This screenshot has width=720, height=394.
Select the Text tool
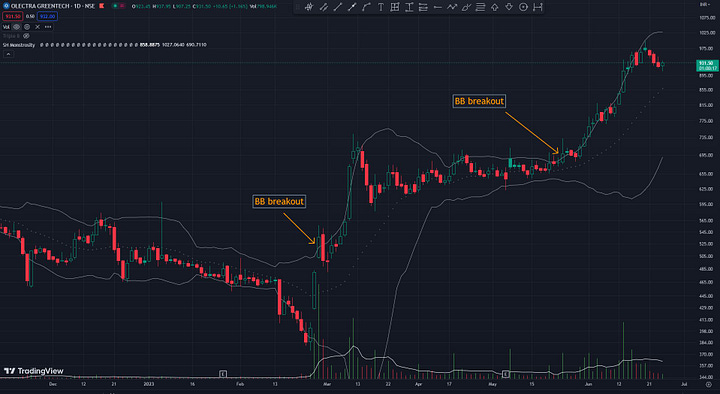click(381, 7)
